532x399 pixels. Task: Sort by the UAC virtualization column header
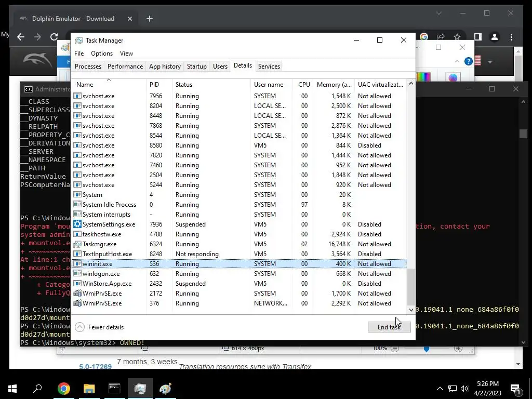[380, 85]
